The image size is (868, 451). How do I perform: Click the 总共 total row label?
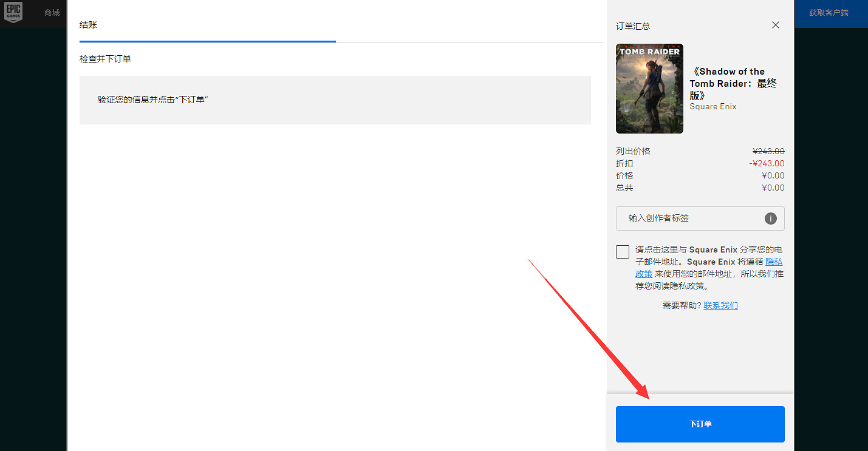(x=624, y=188)
